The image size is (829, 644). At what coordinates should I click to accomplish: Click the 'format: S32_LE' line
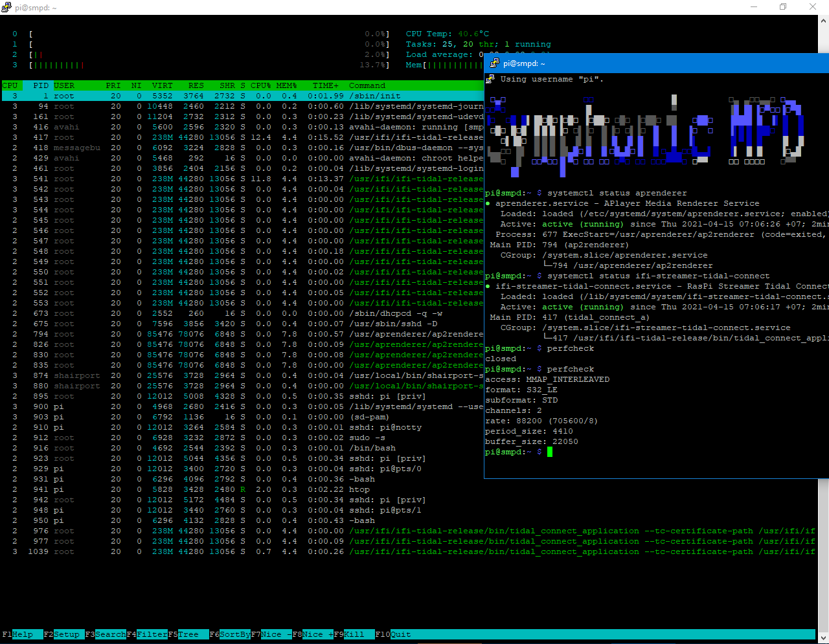coord(521,390)
